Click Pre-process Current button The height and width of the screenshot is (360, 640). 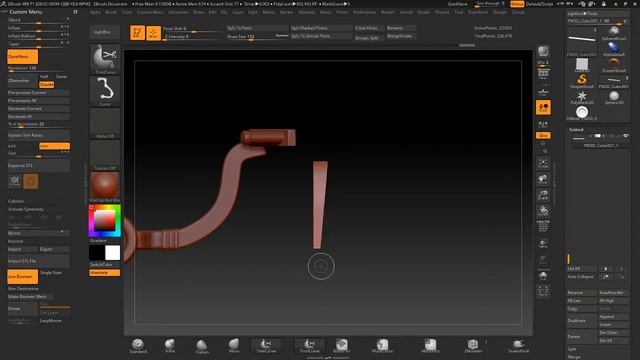(38, 93)
